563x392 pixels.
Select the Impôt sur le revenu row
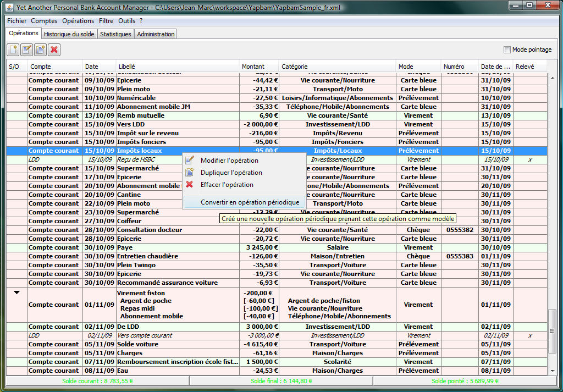point(277,133)
